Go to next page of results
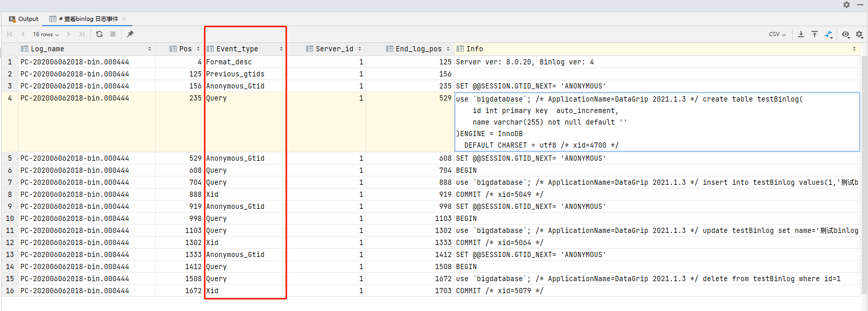 (68, 34)
